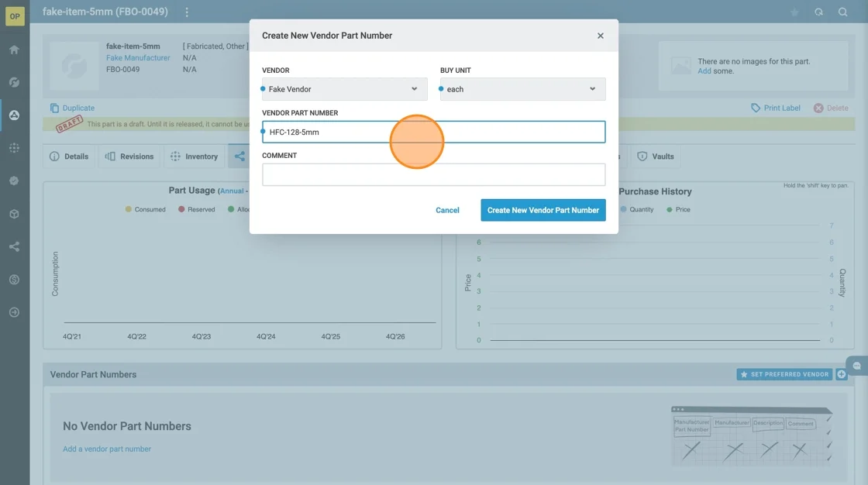Open the Vaults tab
The width and height of the screenshot is (868, 485).
pyautogui.click(x=655, y=157)
